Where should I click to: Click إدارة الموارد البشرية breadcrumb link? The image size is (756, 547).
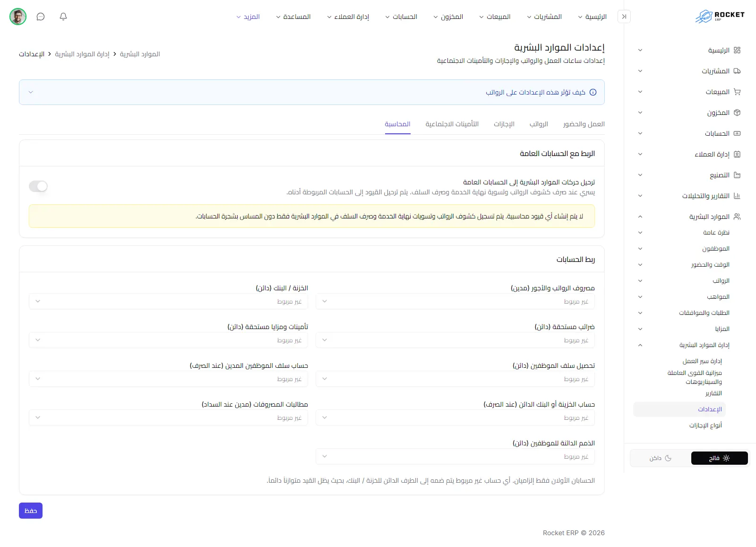[x=82, y=54]
